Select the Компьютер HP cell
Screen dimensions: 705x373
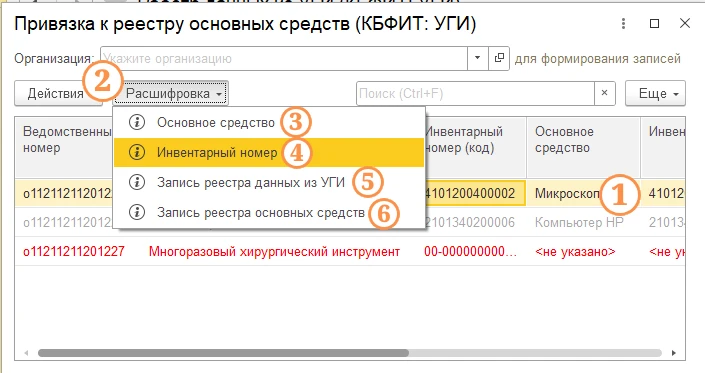[x=583, y=222]
